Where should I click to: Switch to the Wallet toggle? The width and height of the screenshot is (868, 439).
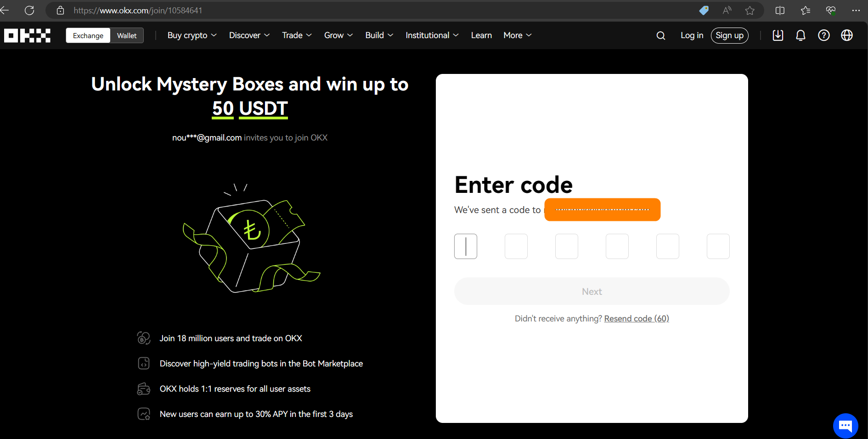coord(127,35)
